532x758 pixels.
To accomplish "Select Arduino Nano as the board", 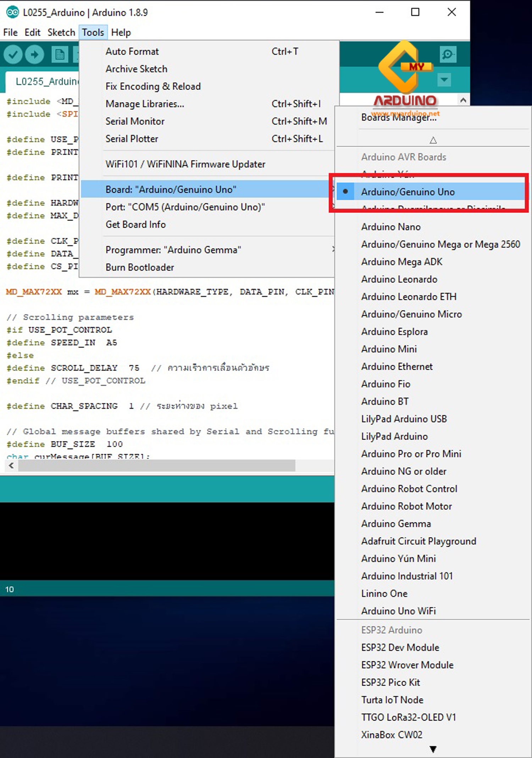I will (390, 227).
